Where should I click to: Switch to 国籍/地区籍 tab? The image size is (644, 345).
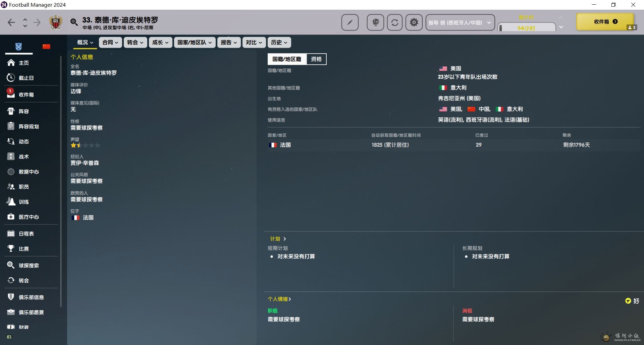pos(287,59)
